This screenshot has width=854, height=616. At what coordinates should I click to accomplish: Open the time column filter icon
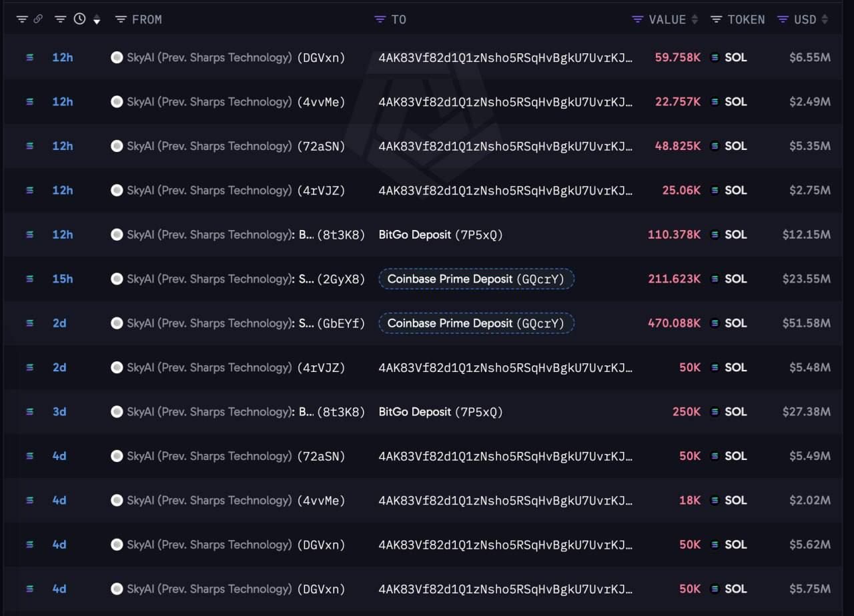[61, 19]
